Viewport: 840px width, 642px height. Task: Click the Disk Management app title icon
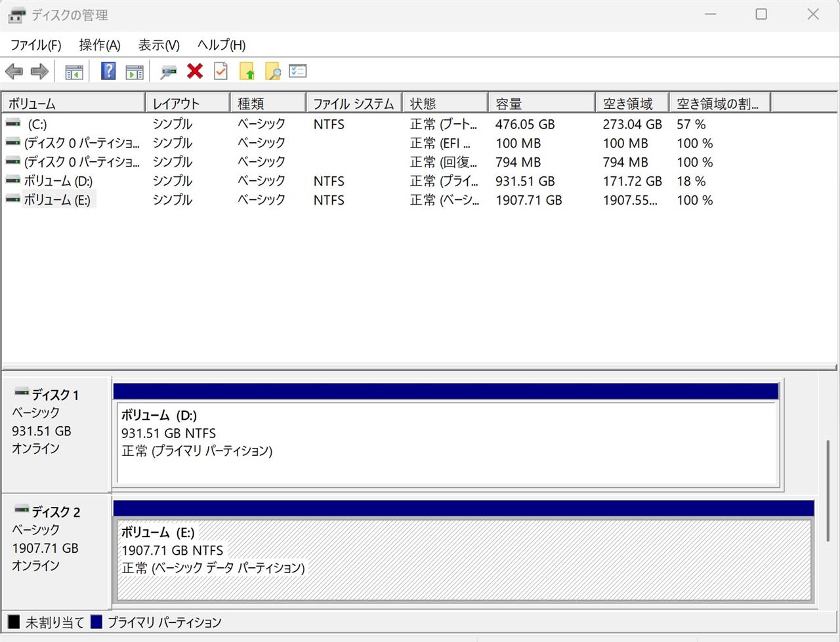[x=17, y=15]
